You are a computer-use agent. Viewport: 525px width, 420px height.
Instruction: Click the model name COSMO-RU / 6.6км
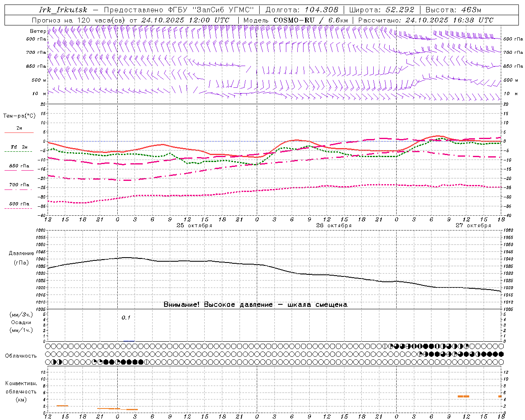(x=310, y=20)
